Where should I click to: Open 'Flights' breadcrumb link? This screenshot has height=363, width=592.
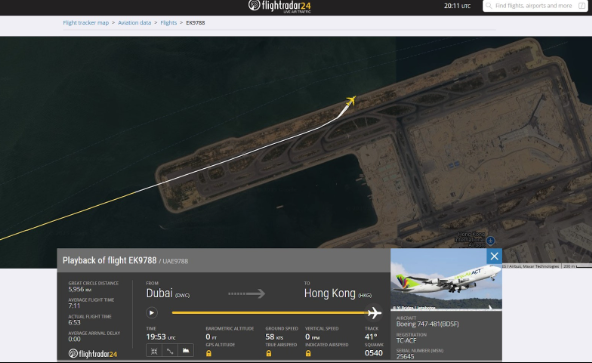pos(168,23)
